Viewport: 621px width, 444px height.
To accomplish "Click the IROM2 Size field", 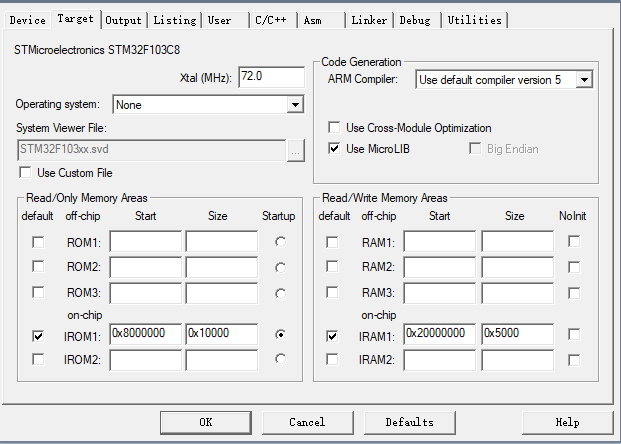I will 222,360.
